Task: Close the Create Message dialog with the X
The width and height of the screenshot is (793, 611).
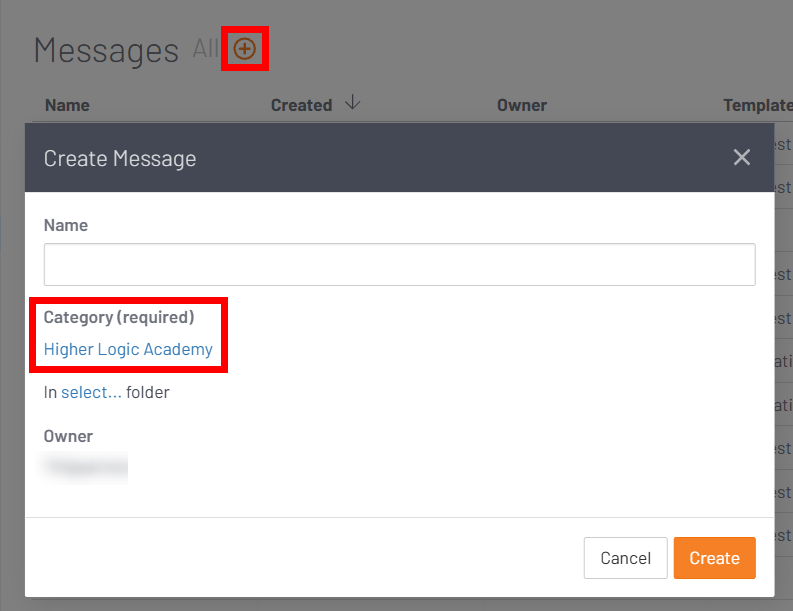Action: 741,157
